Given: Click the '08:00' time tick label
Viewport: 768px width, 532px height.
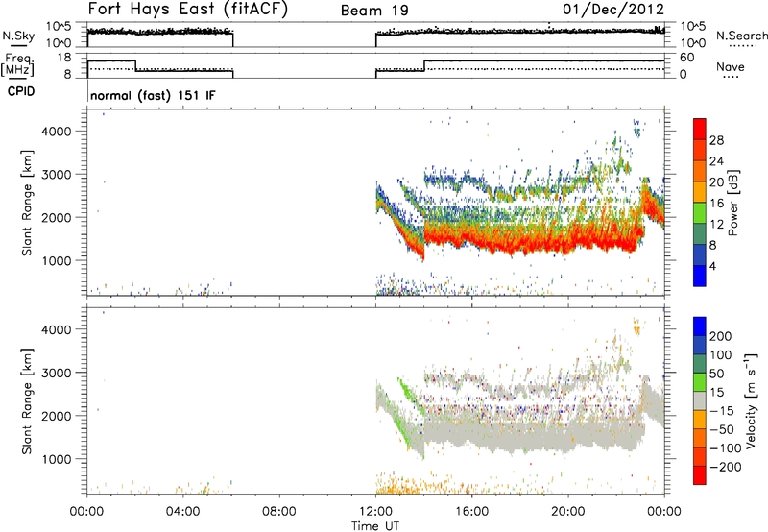Looking at the screenshot, I should tap(278, 512).
